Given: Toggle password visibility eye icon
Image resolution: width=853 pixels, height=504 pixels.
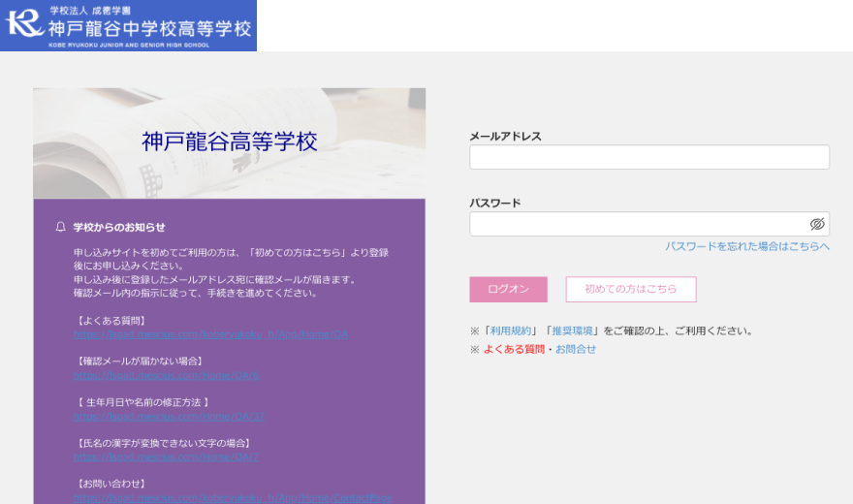Looking at the screenshot, I should coord(816,224).
